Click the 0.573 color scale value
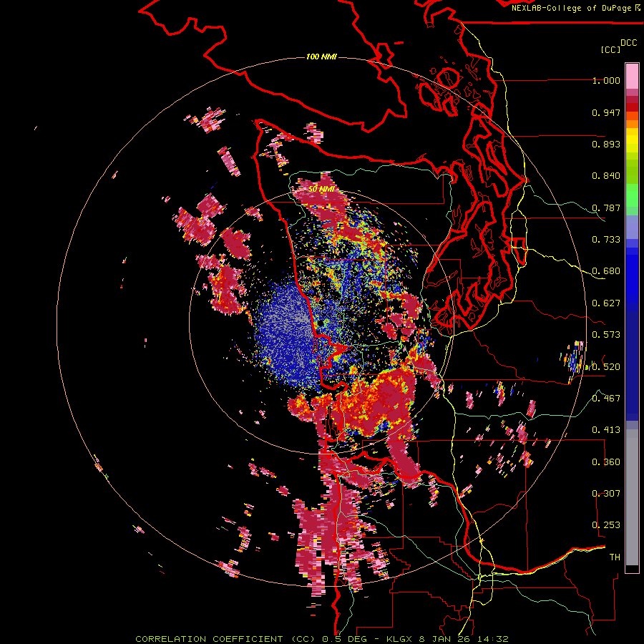Viewport: 644px width, 644px height. [x=606, y=335]
